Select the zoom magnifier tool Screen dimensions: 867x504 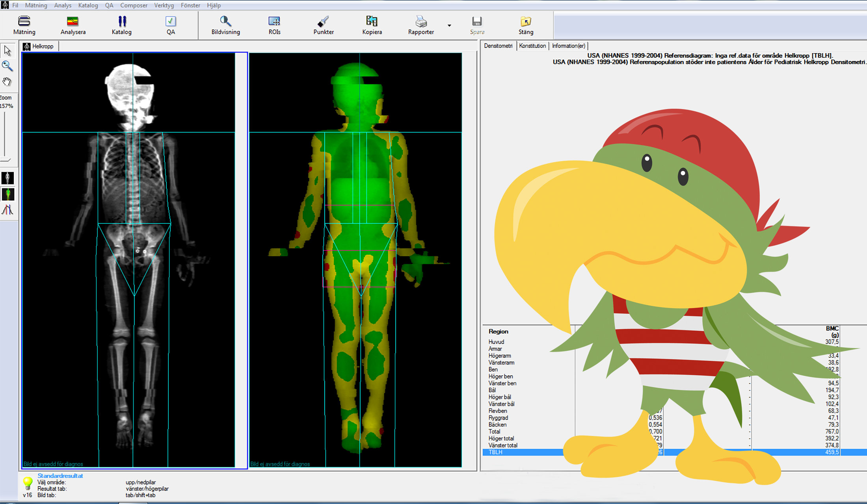click(x=7, y=66)
